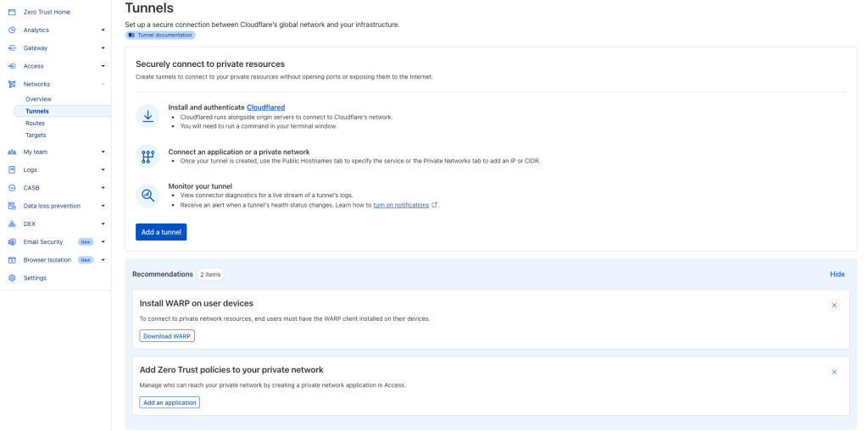
Task: Click the magnifier chart icon beside Monitor your tunnel
Action: point(147,196)
